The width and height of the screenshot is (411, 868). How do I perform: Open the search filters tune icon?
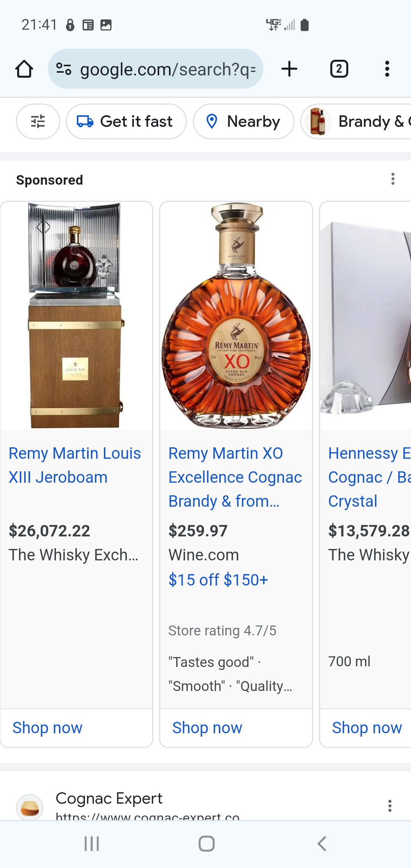pos(38,121)
